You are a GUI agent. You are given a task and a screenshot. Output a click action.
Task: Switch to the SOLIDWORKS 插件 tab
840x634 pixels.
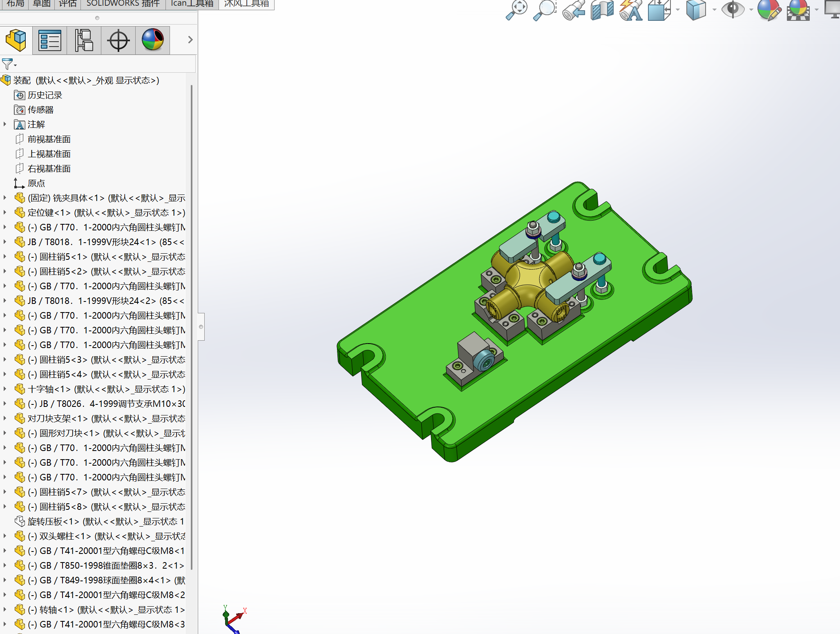point(123,4)
